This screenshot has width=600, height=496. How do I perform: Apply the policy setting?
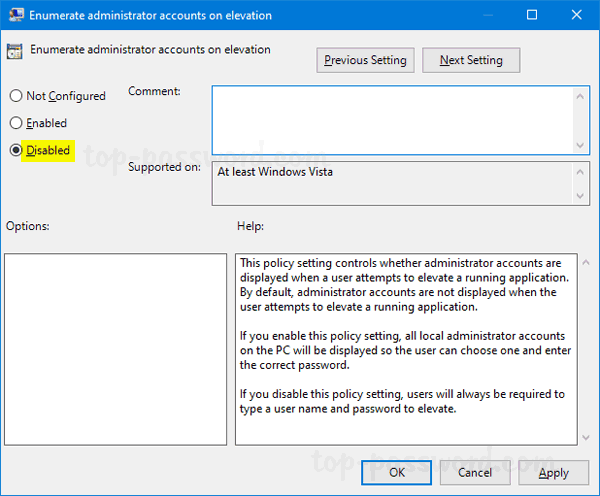(553, 472)
